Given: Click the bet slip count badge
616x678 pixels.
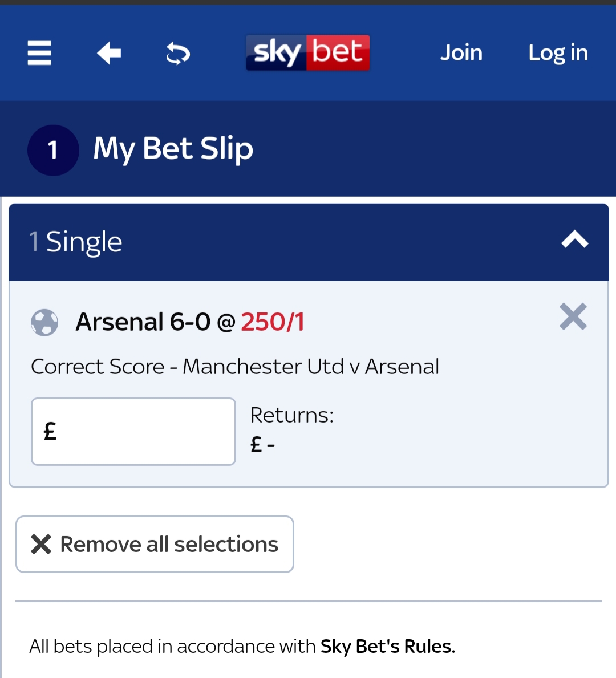Looking at the screenshot, I should pos(53,150).
